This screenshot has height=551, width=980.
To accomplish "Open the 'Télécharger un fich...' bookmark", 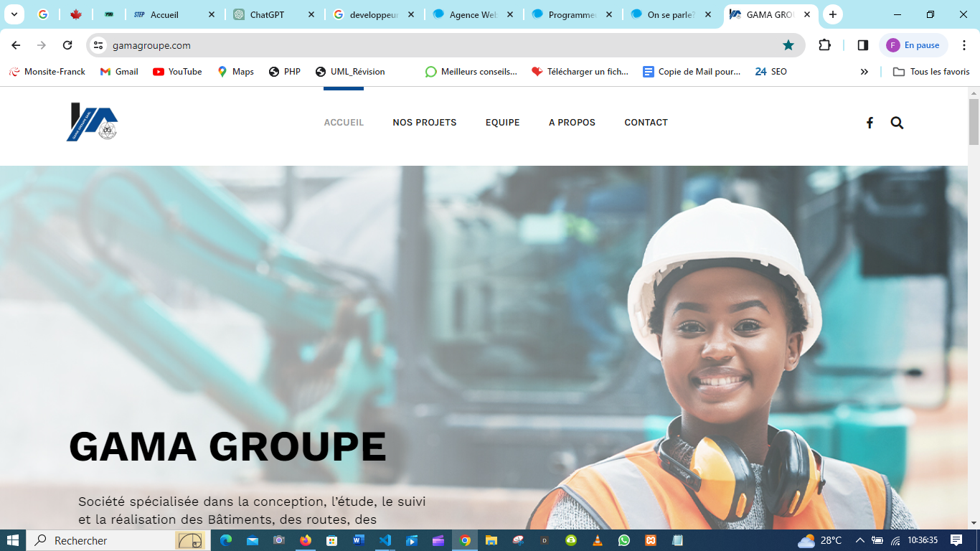I will (x=580, y=72).
